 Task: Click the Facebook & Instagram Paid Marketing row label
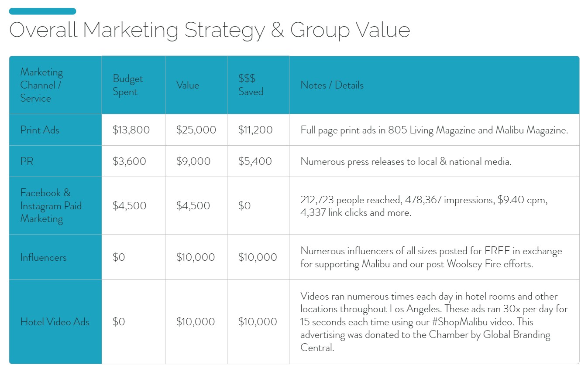(55, 206)
